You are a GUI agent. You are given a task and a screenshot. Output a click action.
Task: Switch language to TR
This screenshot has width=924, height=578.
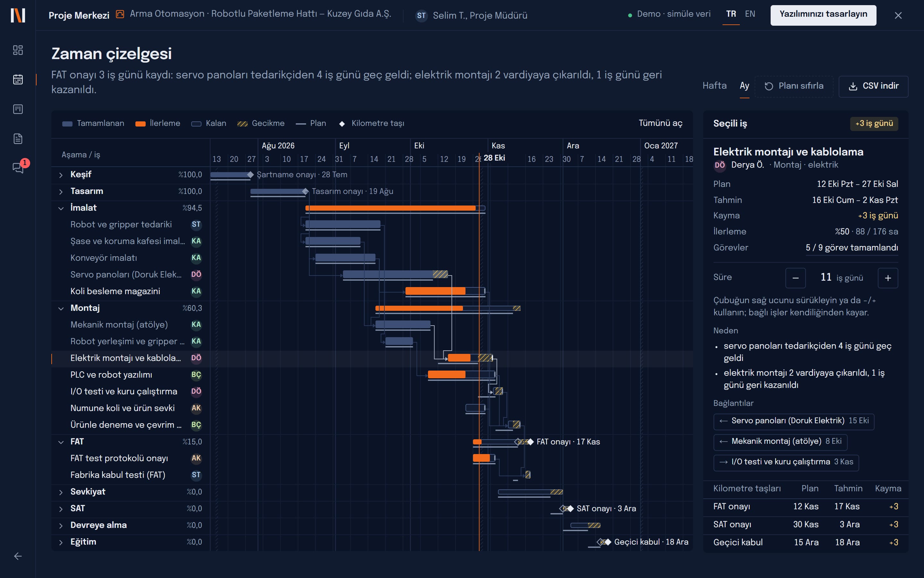coord(731,14)
